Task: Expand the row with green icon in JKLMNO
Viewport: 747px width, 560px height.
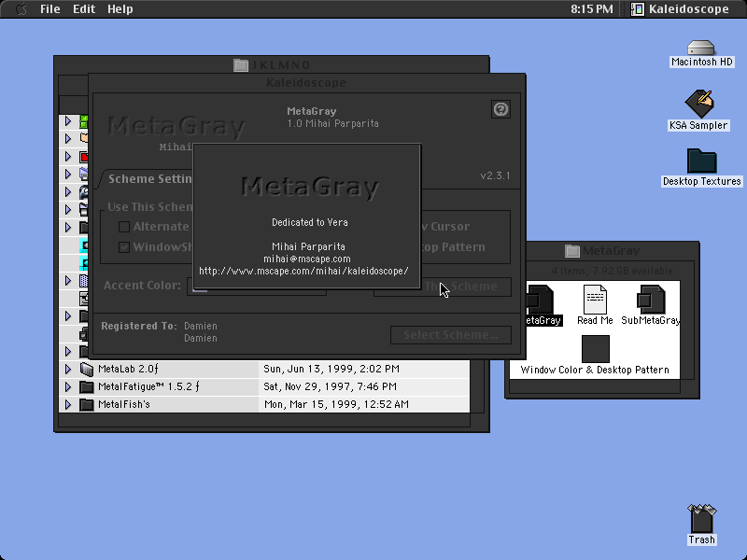Action: tap(67, 121)
